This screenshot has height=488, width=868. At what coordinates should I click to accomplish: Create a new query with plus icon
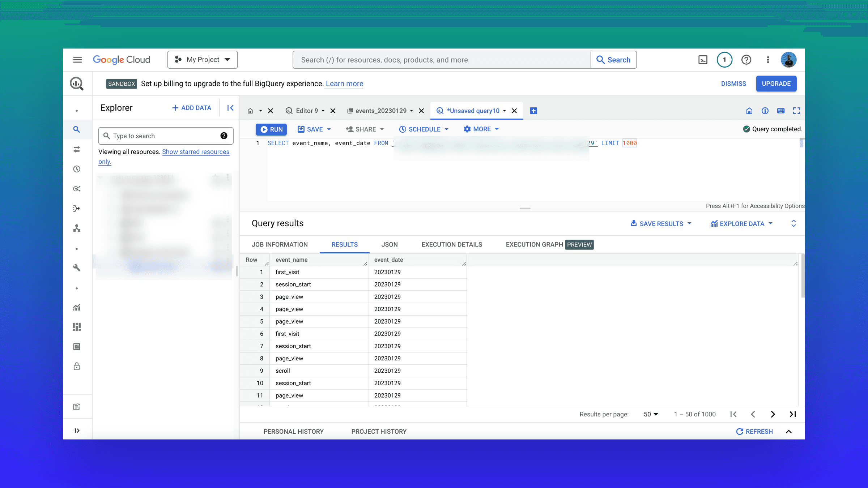tap(533, 111)
